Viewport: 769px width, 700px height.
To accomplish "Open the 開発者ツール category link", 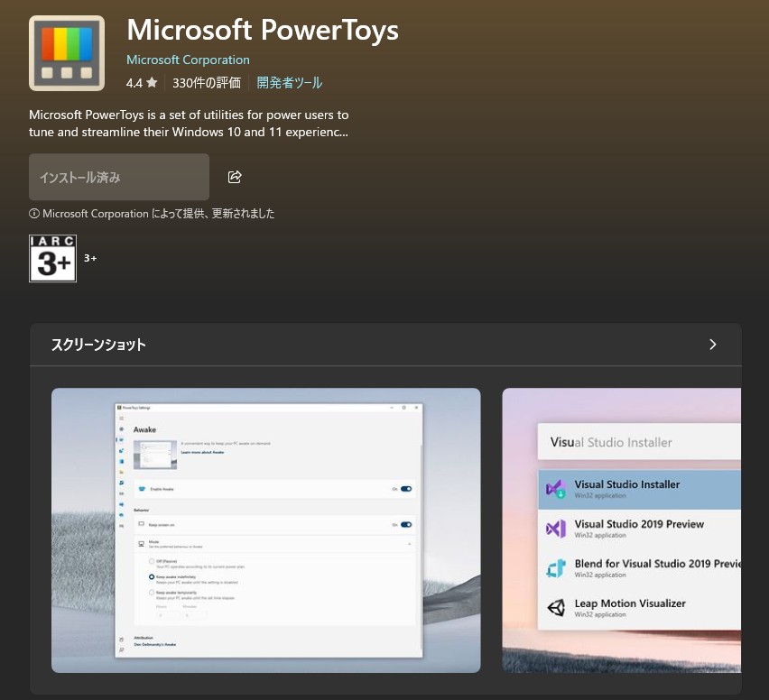I will coord(290,83).
